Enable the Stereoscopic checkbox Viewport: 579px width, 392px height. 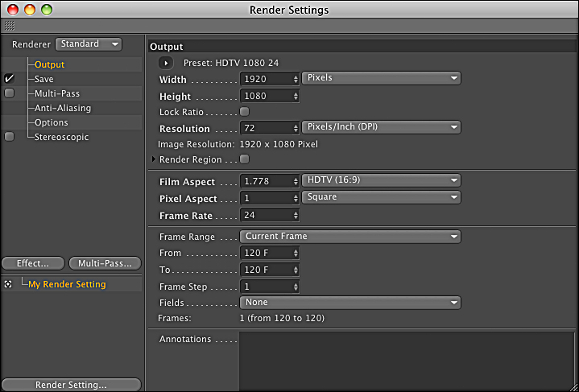tap(10, 137)
